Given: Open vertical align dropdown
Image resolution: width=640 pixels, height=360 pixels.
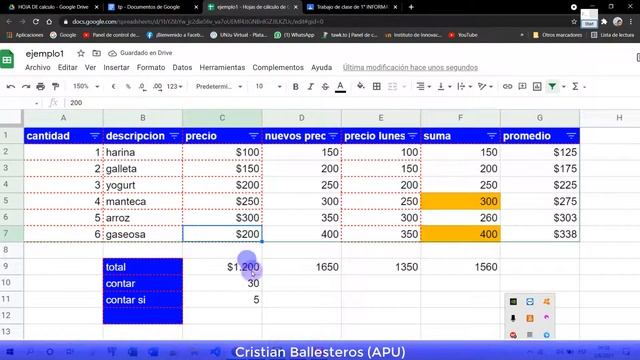Looking at the screenshot, I should tap(444, 87).
